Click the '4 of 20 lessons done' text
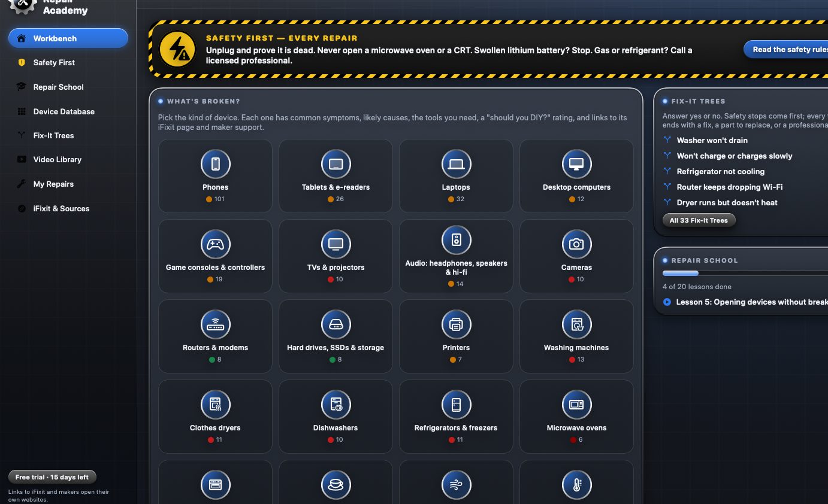This screenshot has height=504, width=828. [x=697, y=287]
